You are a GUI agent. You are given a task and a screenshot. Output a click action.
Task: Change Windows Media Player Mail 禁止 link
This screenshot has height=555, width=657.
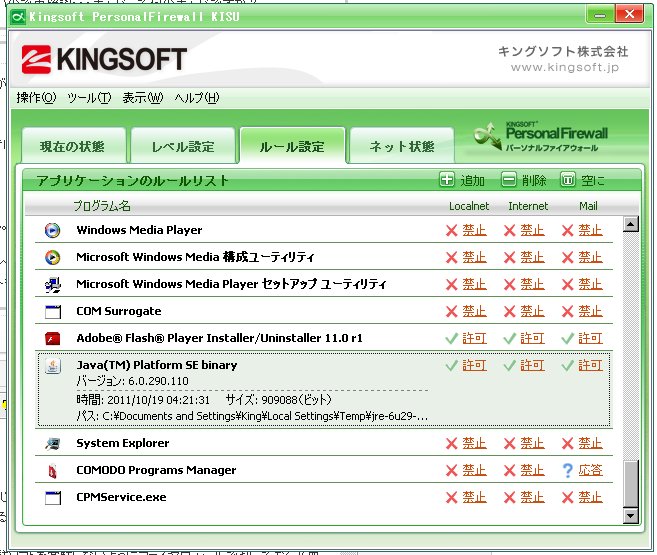590,230
